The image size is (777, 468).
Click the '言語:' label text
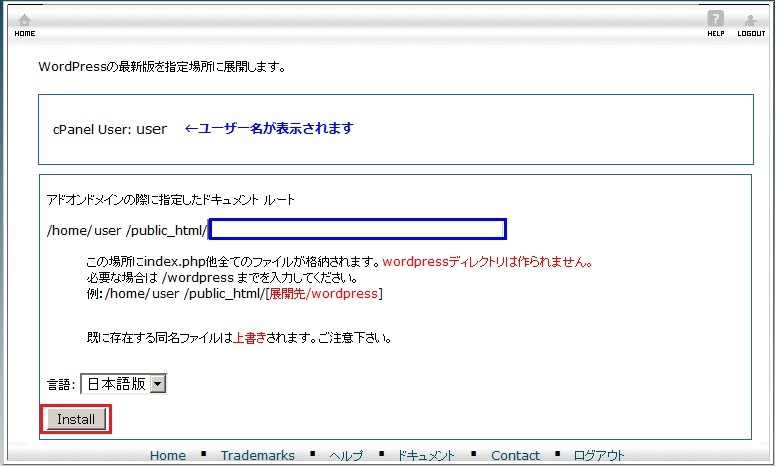click(61, 384)
